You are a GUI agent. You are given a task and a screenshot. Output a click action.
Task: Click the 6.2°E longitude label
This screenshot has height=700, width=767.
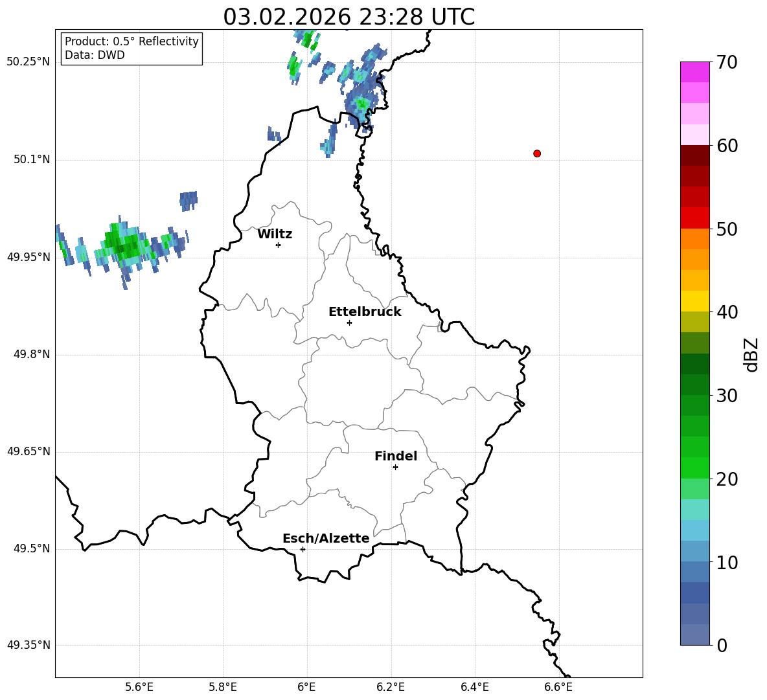pyautogui.click(x=391, y=687)
